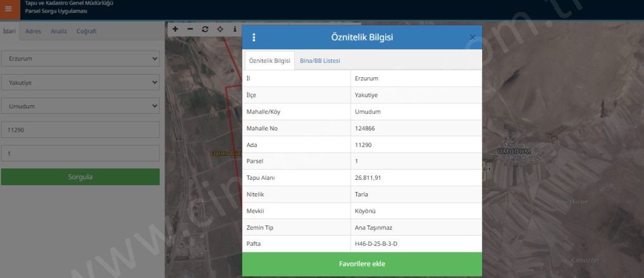The height and width of the screenshot is (278, 644).
Task: Switch to the Adres tab
Action: 33,31
